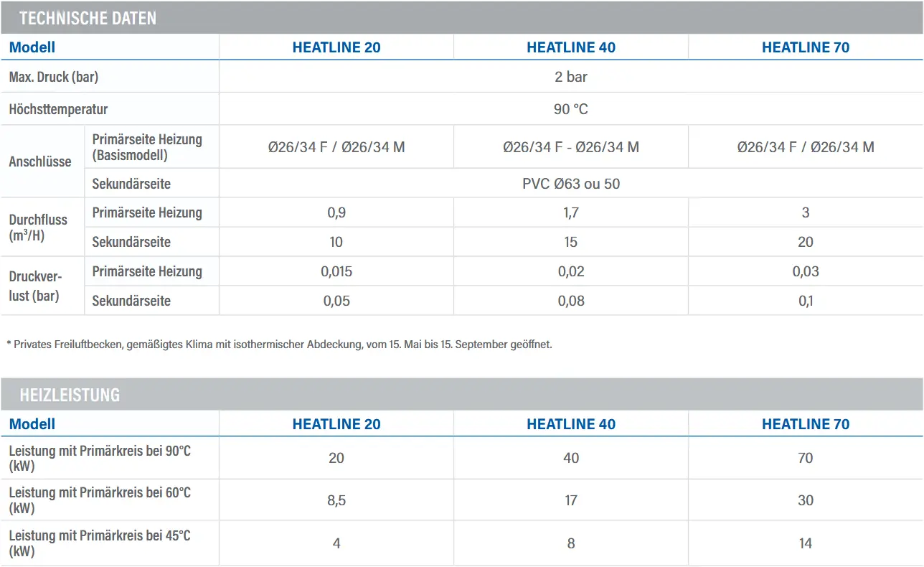Click 'HEATLINE 70' header in Technische Daten table
This screenshot has width=924, height=567.
click(806, 47)
